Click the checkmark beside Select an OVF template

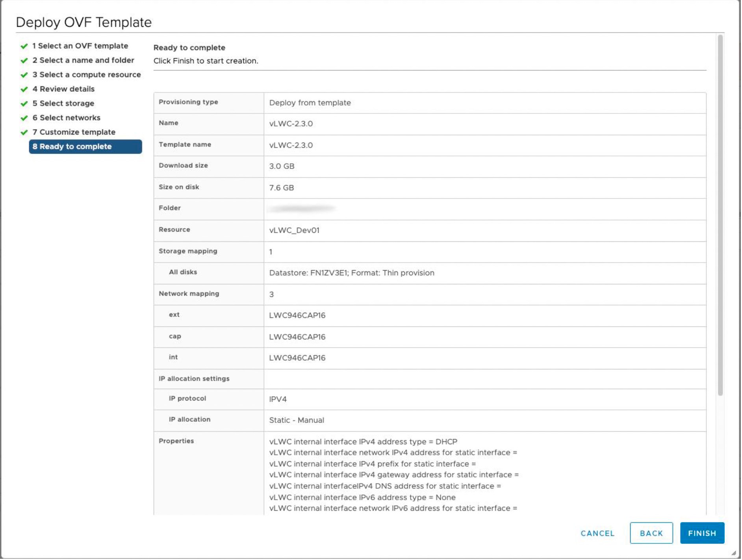point(23,46)
